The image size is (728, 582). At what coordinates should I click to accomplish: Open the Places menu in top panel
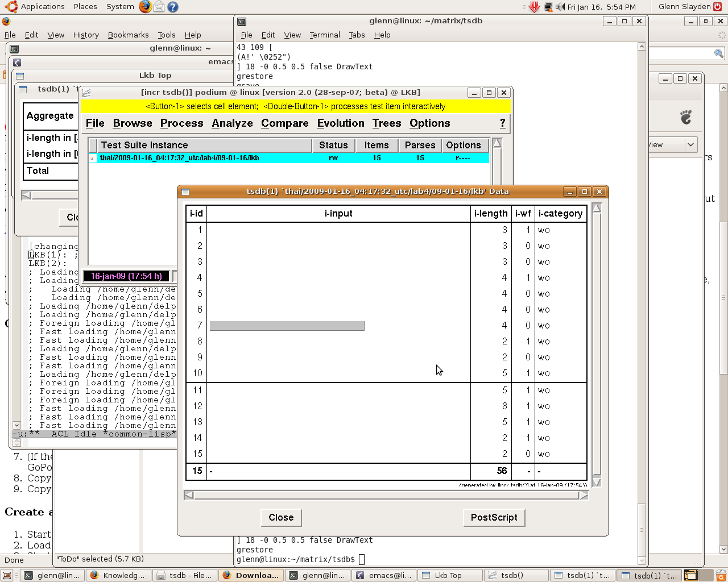pos(85,7)
